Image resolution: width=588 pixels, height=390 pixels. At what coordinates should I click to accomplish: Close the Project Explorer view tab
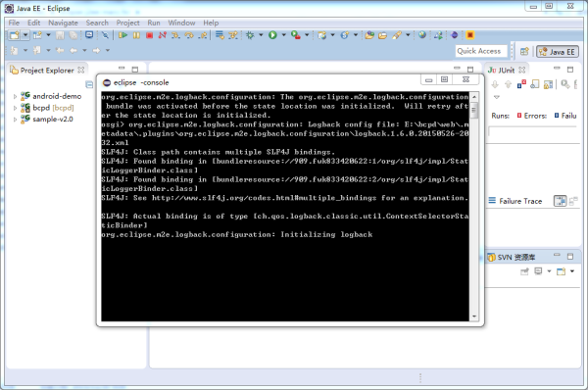coord(81,70)
